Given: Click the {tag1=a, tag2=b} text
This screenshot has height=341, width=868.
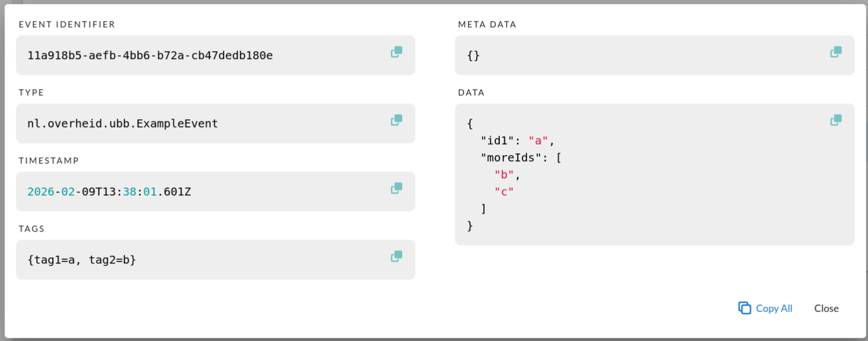Looking at the screenshot, I should click(x=82, y=260).
